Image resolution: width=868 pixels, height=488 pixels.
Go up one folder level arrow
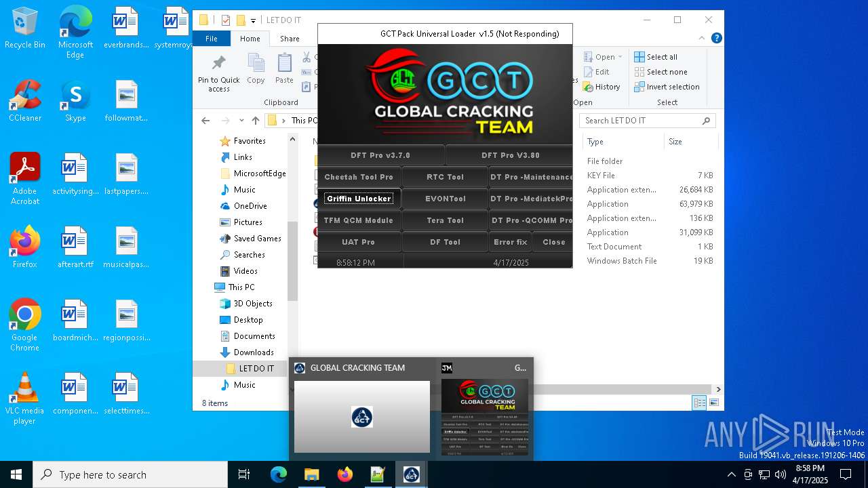click(x=255, y=121)
